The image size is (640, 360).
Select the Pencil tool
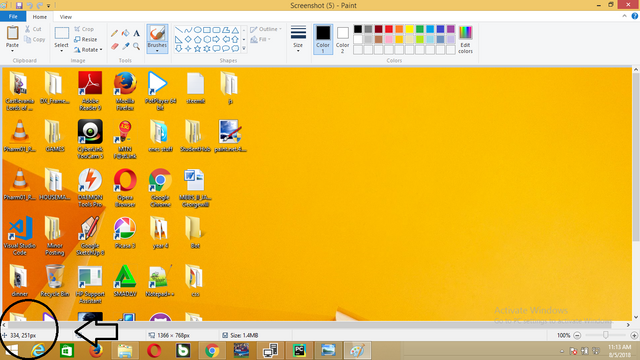point(115,33)
